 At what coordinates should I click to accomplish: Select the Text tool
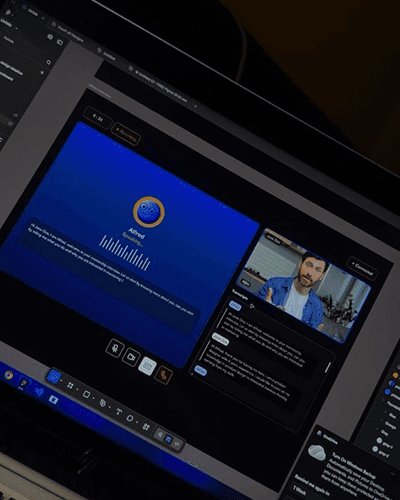point(119,412)
